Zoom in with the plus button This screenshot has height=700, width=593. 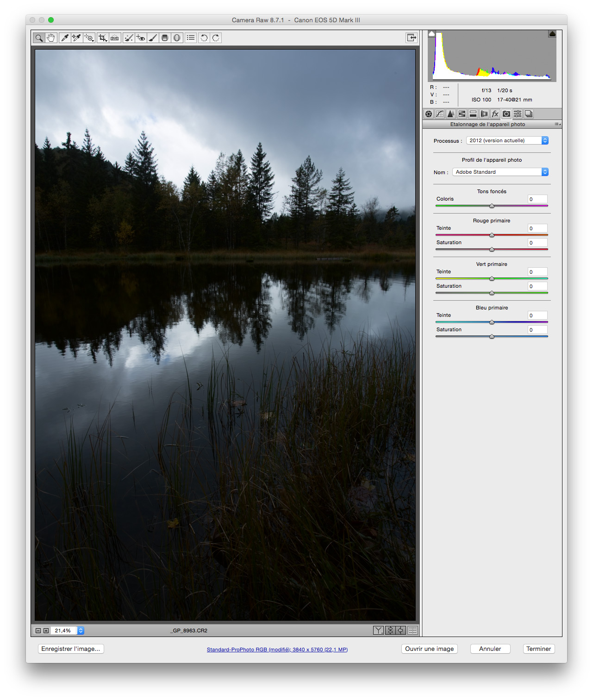click(x=46, y=631)
